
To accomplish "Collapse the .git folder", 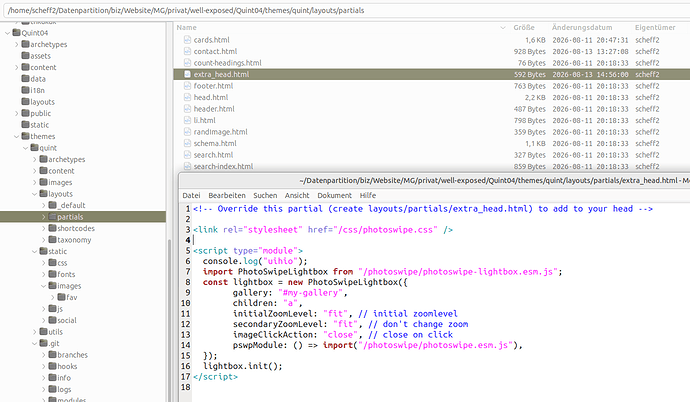I will point(34,344).
